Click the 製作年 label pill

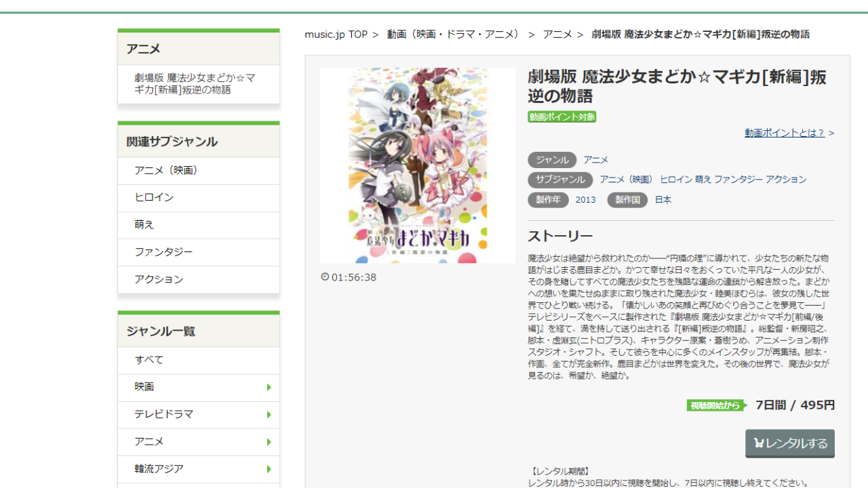coord(548,200)
